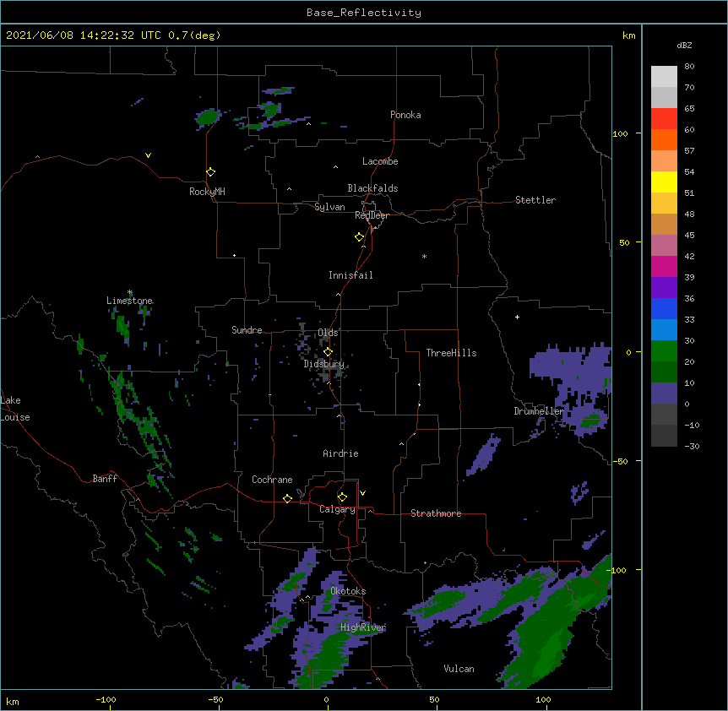Click the Cochrane label

click(272, 480)
